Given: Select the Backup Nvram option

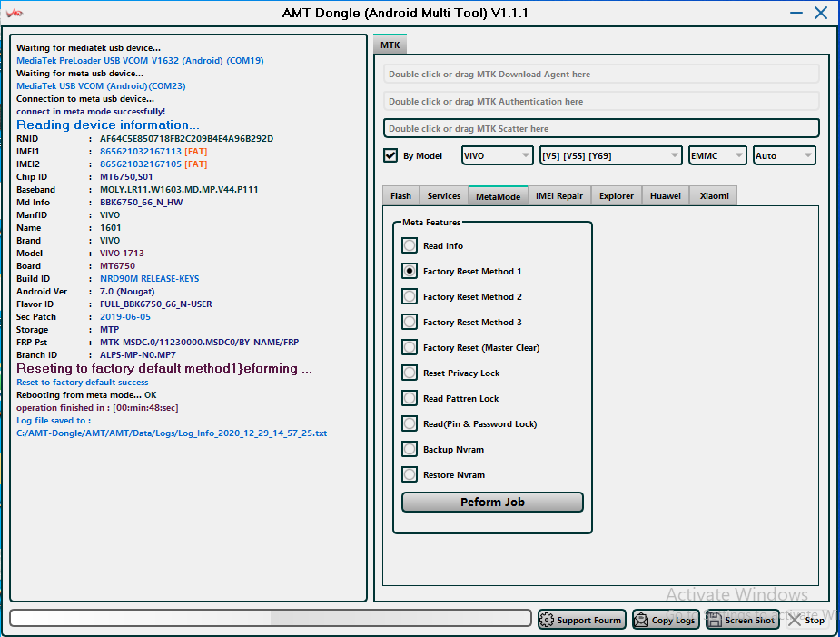Looking at the screenshot, I should [410, 449].
